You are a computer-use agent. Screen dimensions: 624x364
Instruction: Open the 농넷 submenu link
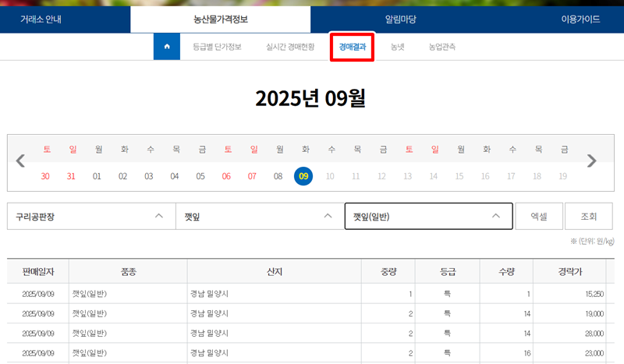(x=397, y=47)
